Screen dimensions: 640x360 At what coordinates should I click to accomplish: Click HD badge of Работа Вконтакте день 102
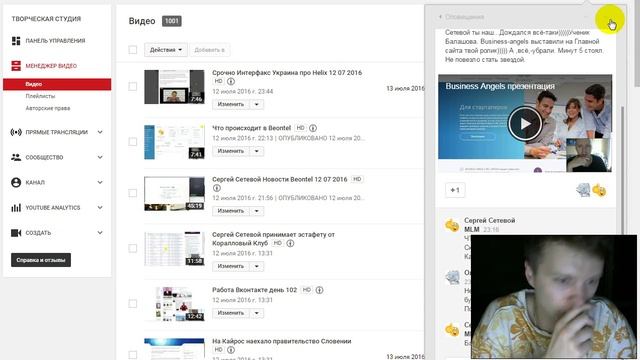coord(307,290)
